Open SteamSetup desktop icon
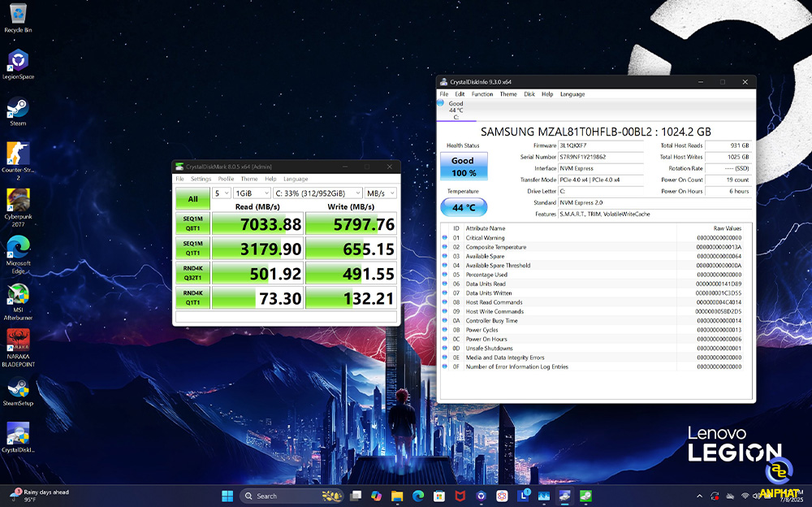This screenshot has width=812, height=507. tap(18, 392)
